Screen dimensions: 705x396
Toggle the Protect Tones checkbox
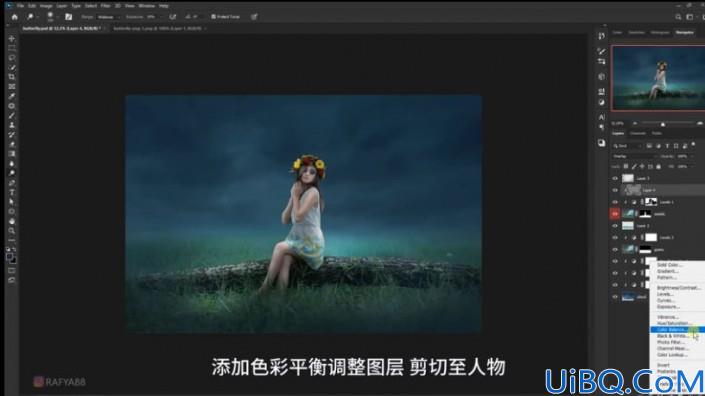point(214,17)
